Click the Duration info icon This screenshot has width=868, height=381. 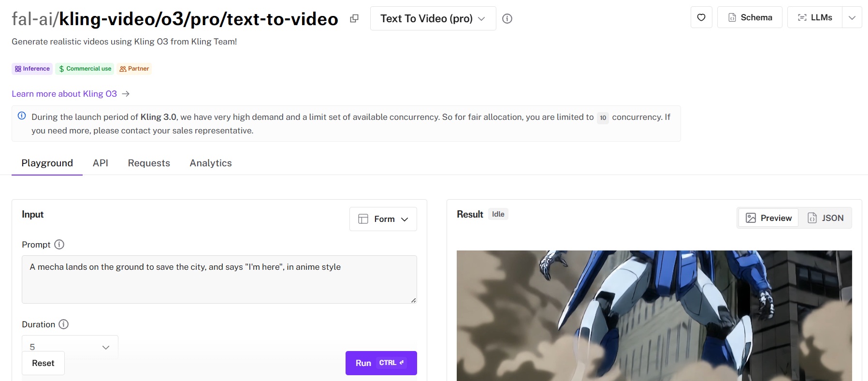click(64, 324)
